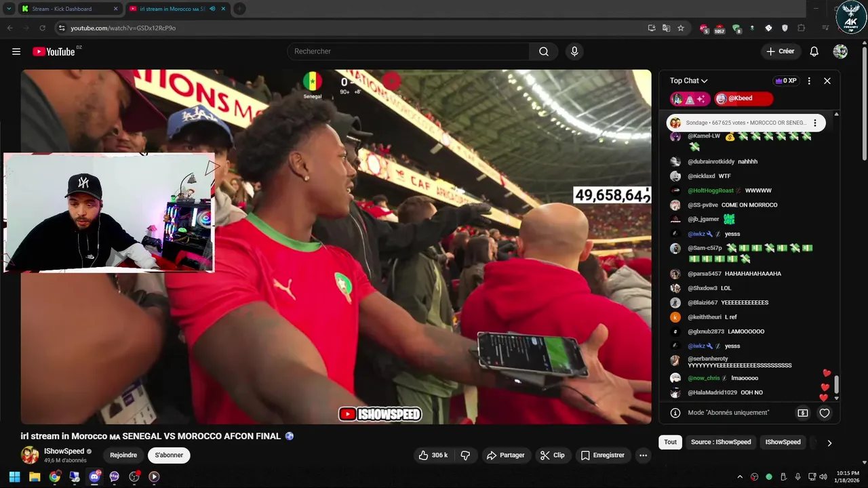Viewport: 868px width, 488px height.
Task: Open YouTube notifications bell
Action: tap(814, 52)
